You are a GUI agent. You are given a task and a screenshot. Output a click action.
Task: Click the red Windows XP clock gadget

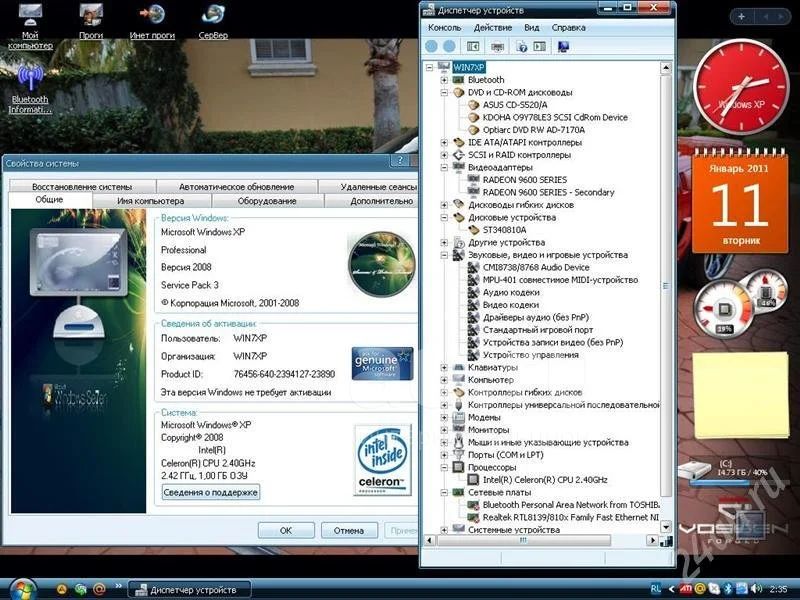coord(740,86)
